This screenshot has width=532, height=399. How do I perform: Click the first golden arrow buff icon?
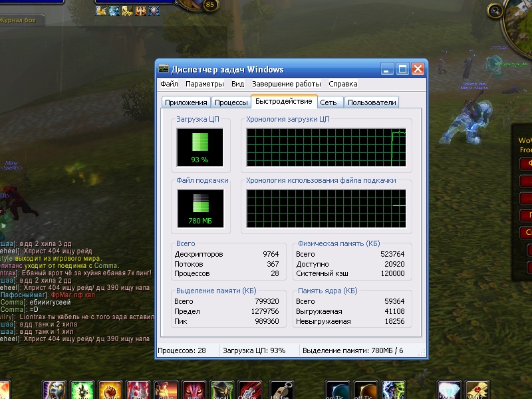point(101,11)
